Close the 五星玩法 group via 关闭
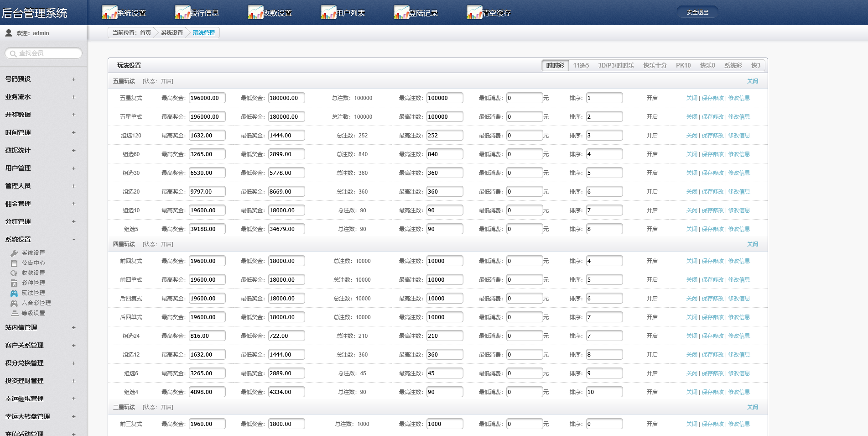This screenshot has height=436, width=868. [752, 81]
